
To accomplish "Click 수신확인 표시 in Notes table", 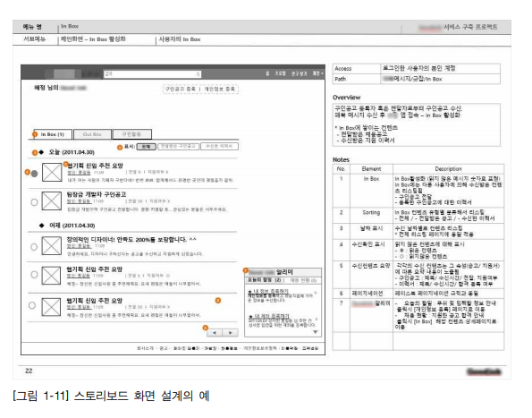I will pos(368,244).
